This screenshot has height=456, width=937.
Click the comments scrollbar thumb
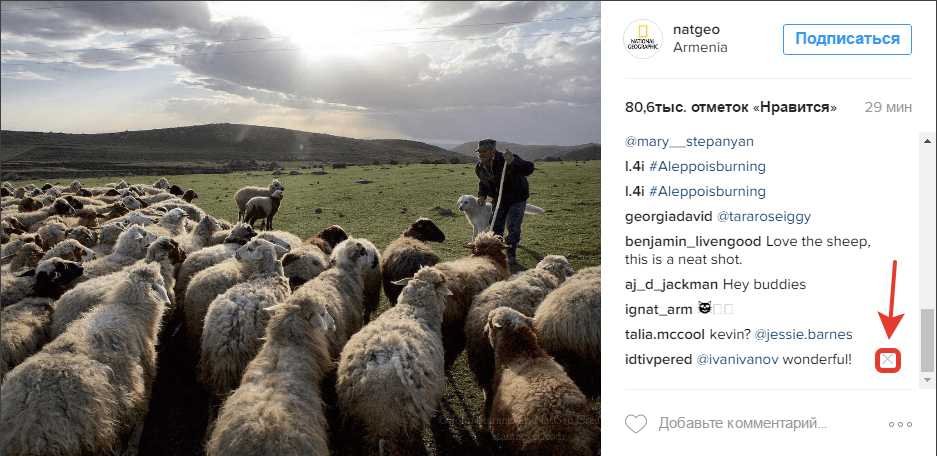[x=927, y=339]
